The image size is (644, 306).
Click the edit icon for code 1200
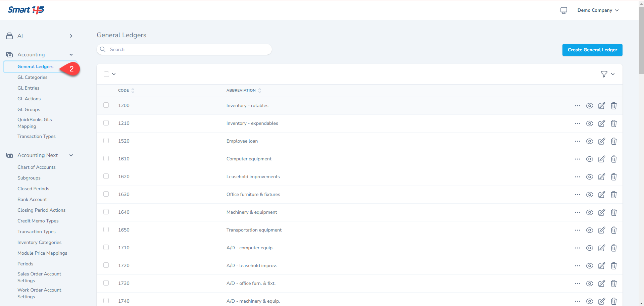[x=601, y=106]
